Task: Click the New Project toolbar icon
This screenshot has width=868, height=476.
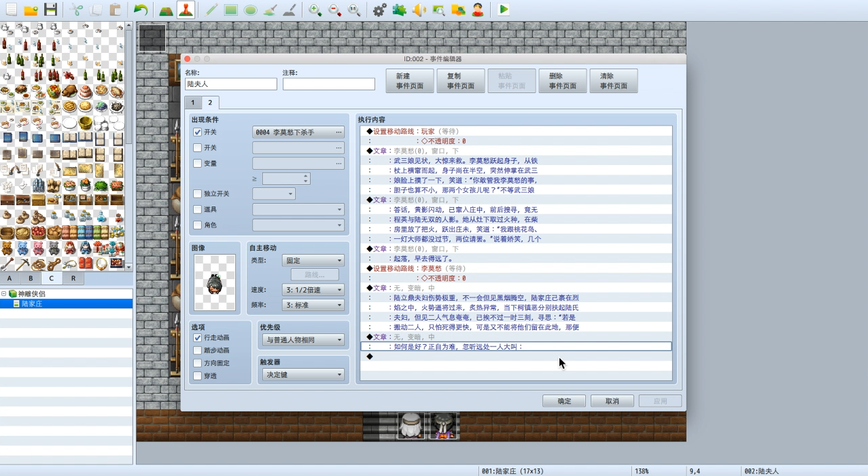Action: (x=11, y=10)
